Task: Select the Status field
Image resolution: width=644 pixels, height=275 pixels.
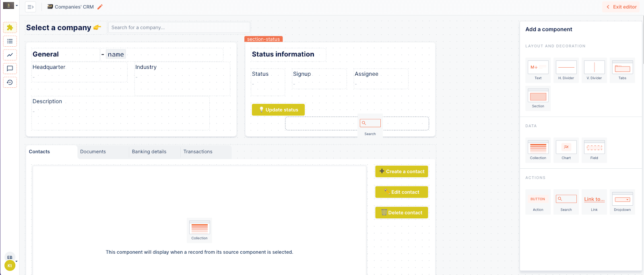Action: 268,82
